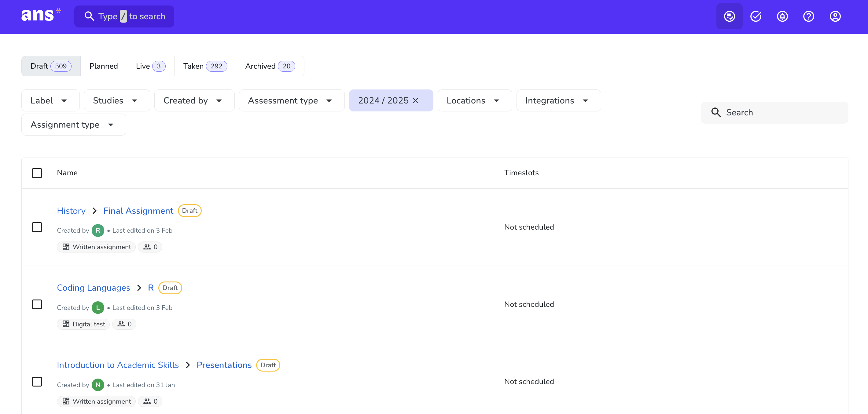Expand the Label filter dropdown
Screen dimensions: 868x414
click(50, 101)
